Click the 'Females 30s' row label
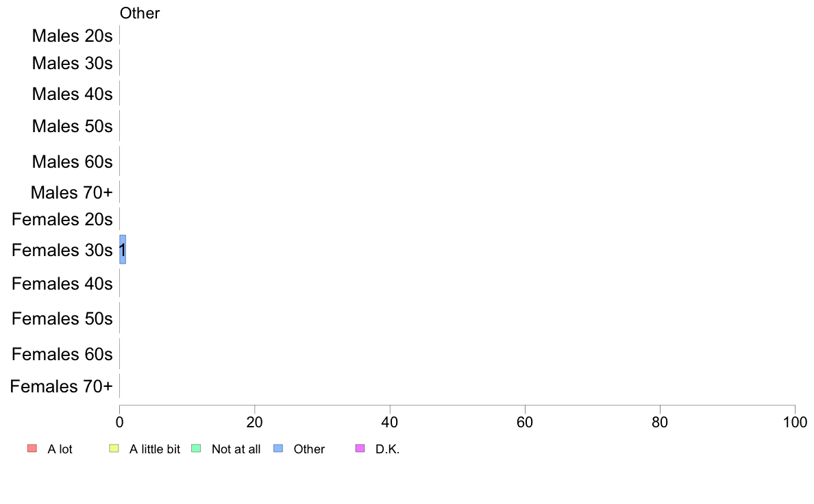Image resolution: width=814 pixels, height=504 pixels. (62, 250)
